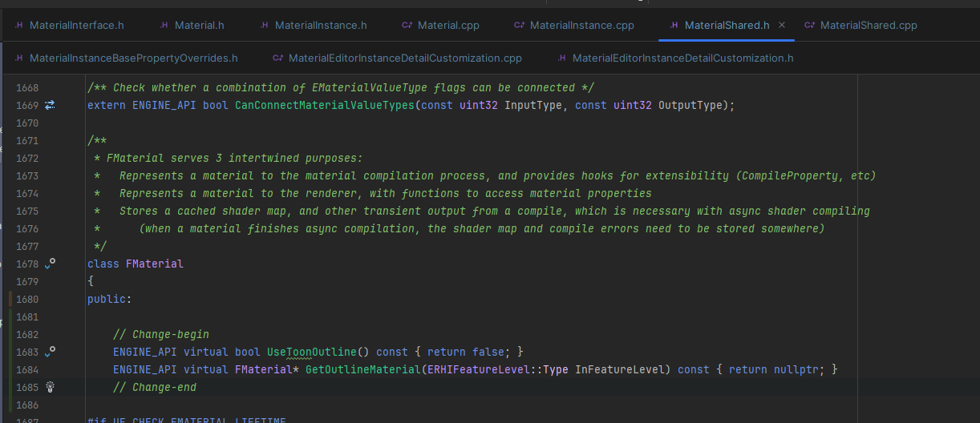Viewport: 980px width, 423px height.
Task: Click the C++ file icon of Material.cpp tab
Action: [x=407, y=25]
